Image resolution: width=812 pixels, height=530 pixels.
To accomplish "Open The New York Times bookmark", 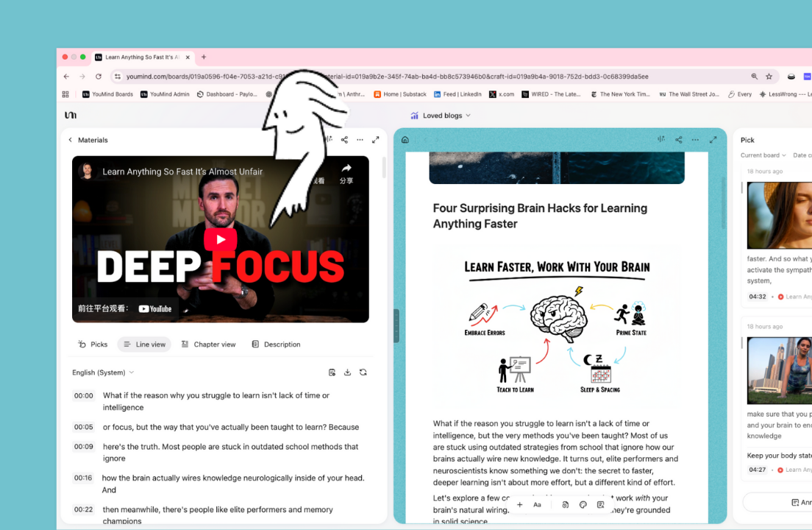I will coord(620,94).
